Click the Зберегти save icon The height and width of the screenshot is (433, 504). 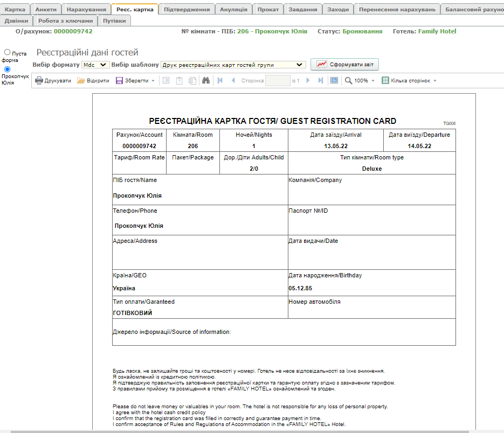119,81
